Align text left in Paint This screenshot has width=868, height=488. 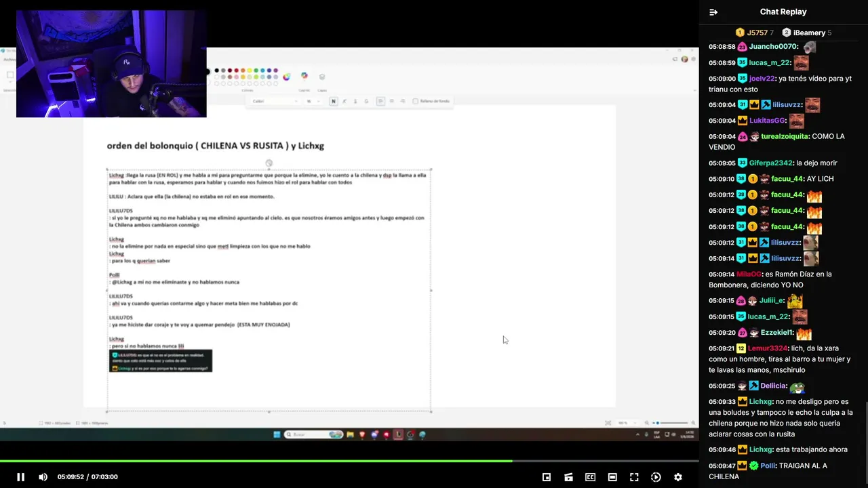click(380, 101)
